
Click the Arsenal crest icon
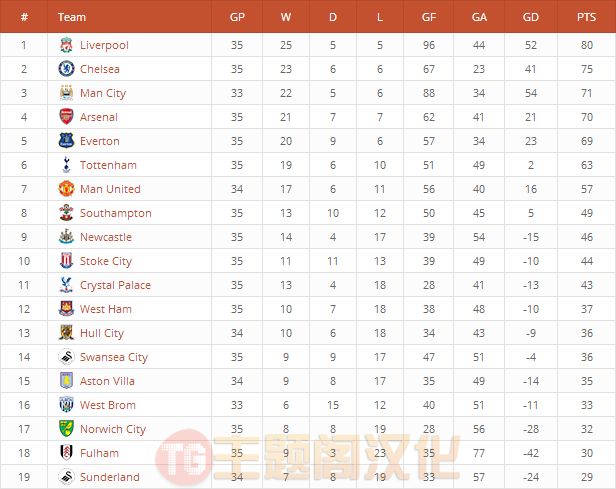[x=66, y=117]
